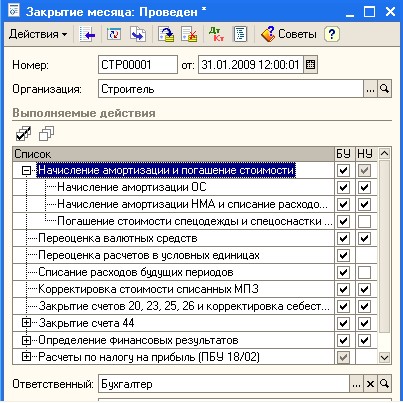Image resolution: width=403 pixels, height=403 pixels.
Task: Click the find-in-list toolbar icon
Action: (x=87, y=34)
